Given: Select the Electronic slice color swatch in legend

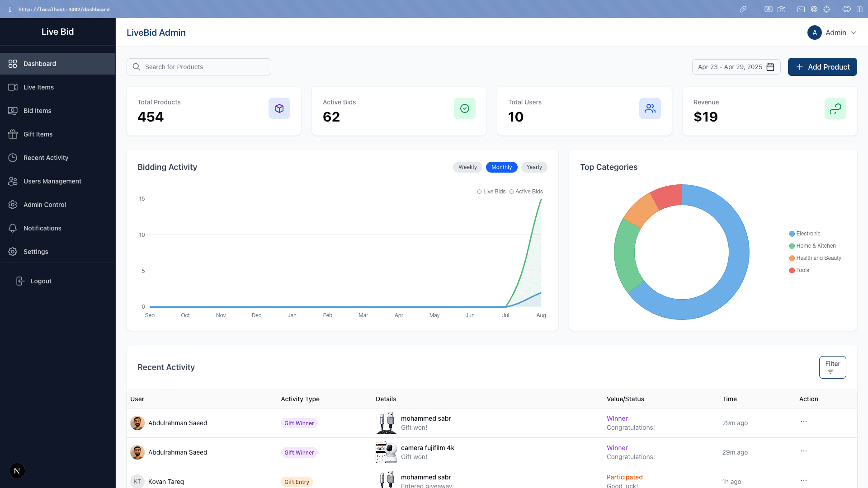Looking at the screenshot, I should tap(792, 234).
